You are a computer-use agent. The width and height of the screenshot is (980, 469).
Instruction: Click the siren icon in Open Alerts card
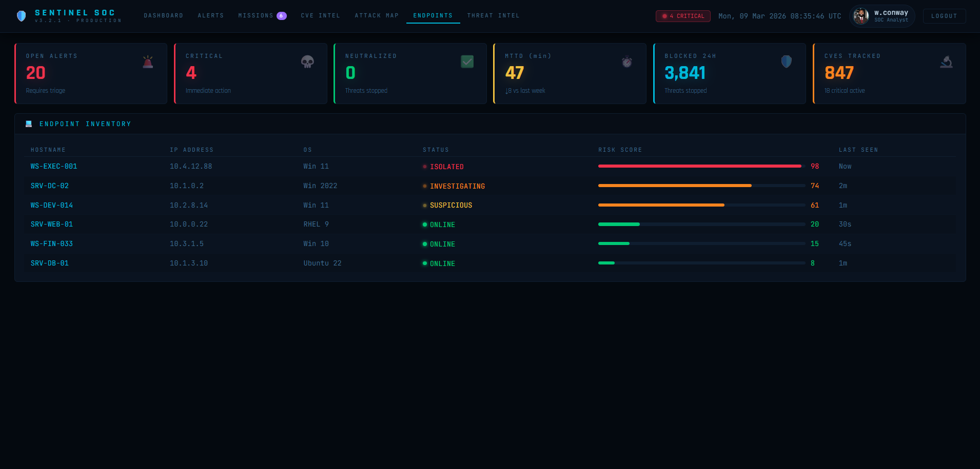[148, 62]
